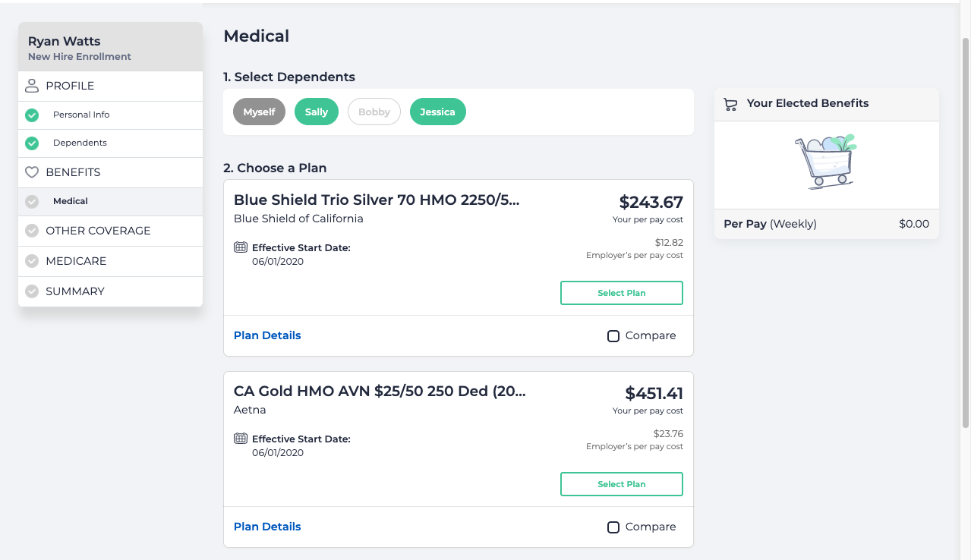Image resolution: width=971 pixels, height=560 pixels.
Task: Toggle Bobby dependent pill
Action: [x=374, y=112]
